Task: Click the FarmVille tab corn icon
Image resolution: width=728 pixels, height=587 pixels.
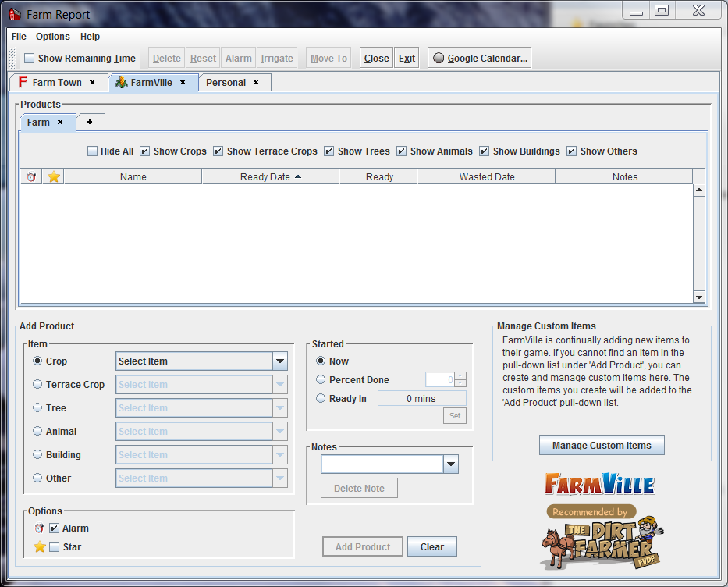Action: [122, 82]
